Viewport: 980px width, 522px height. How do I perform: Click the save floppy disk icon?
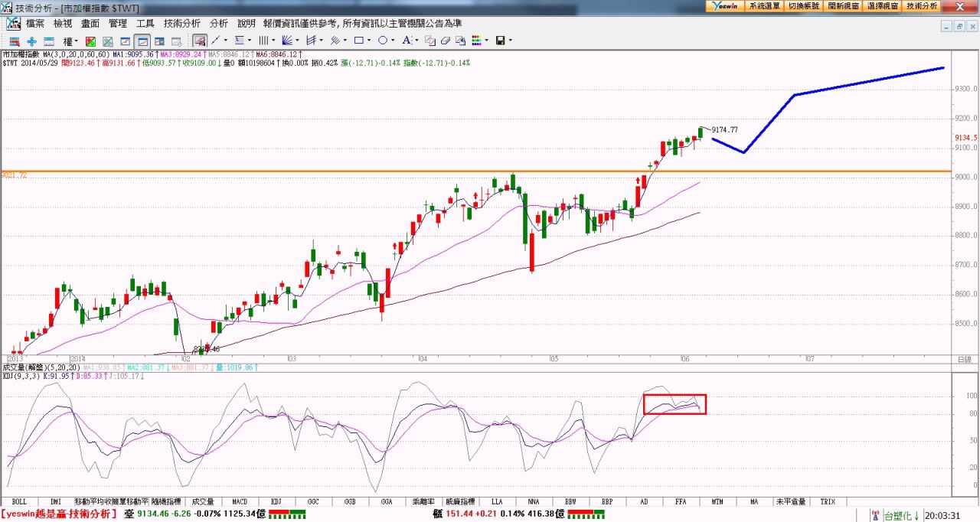(x=500, y=41)
